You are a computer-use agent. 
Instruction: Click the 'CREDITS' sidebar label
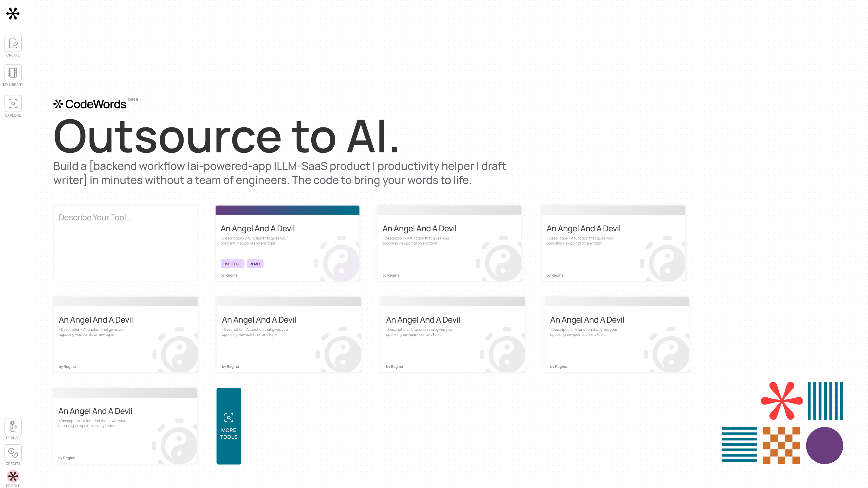13,464
